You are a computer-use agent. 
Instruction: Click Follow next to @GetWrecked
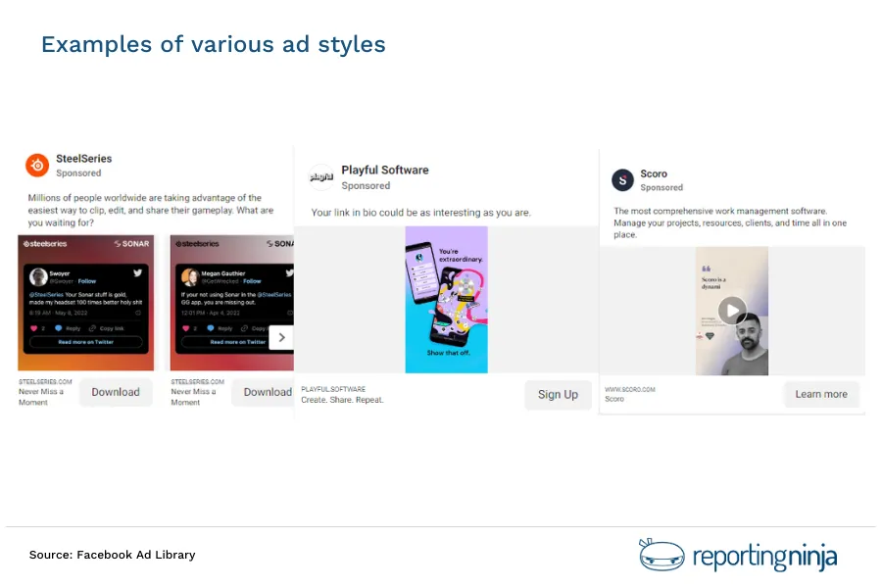click(252, 282)
